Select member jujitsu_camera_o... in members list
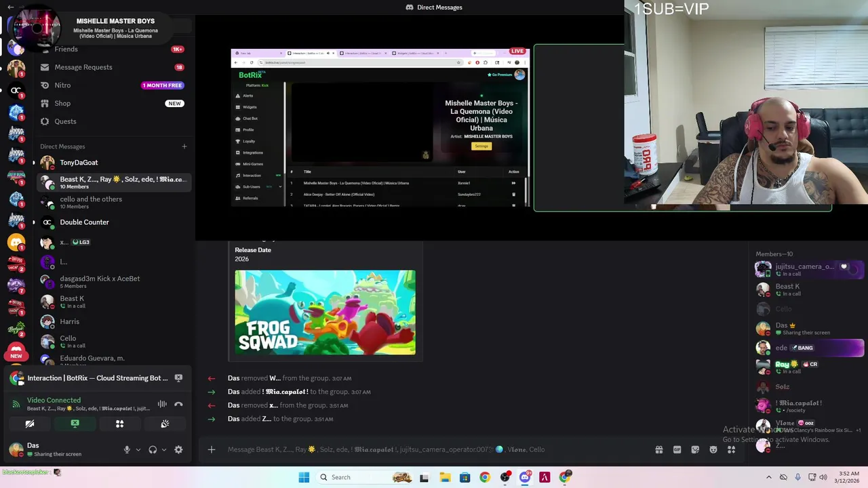Viewport: 868px width, 488px height. pos(809,269)
